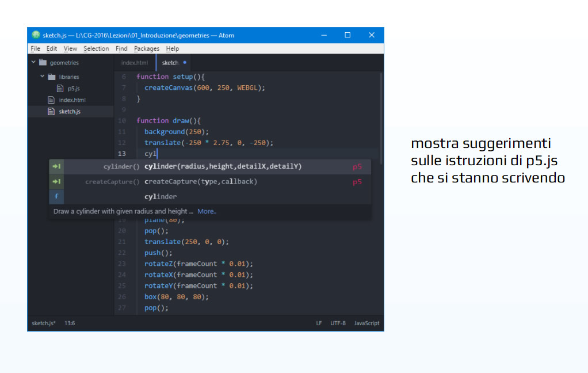Click JavaScript grammar selector in status bar
This screenshot has height=373, width=588.
tap(366, 323)
